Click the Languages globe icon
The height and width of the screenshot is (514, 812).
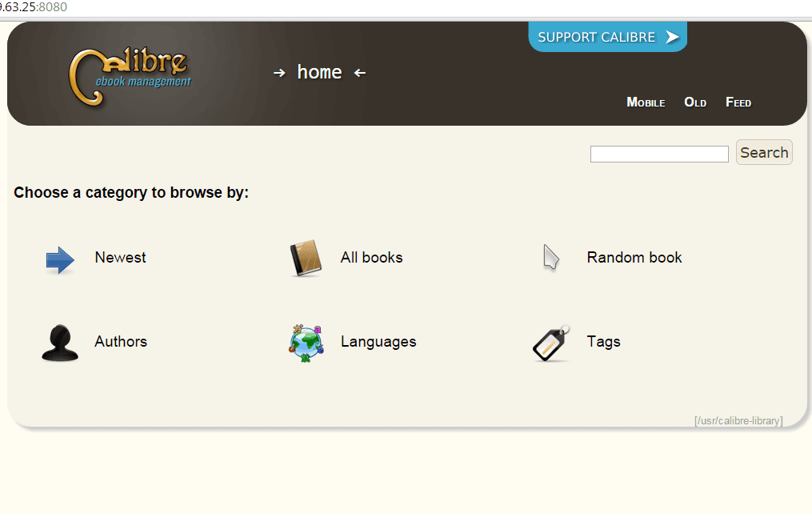(x=306, y=343)
